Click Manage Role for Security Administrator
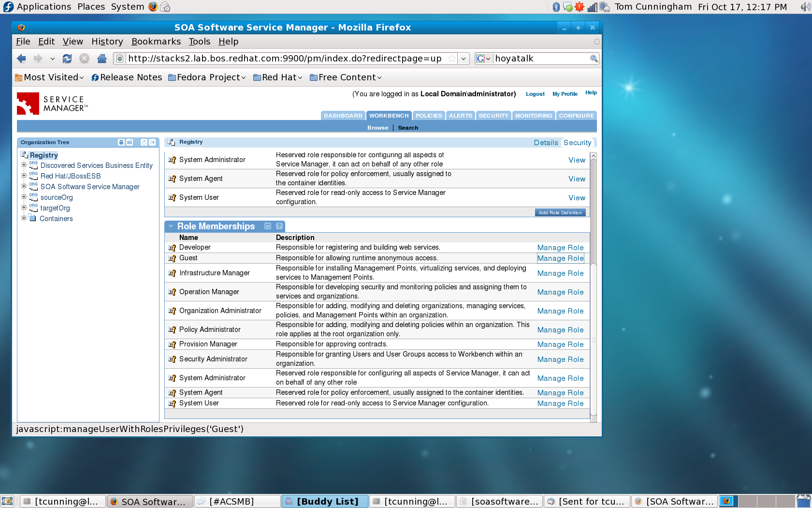 pyautogui.click(x=561, y=359)
